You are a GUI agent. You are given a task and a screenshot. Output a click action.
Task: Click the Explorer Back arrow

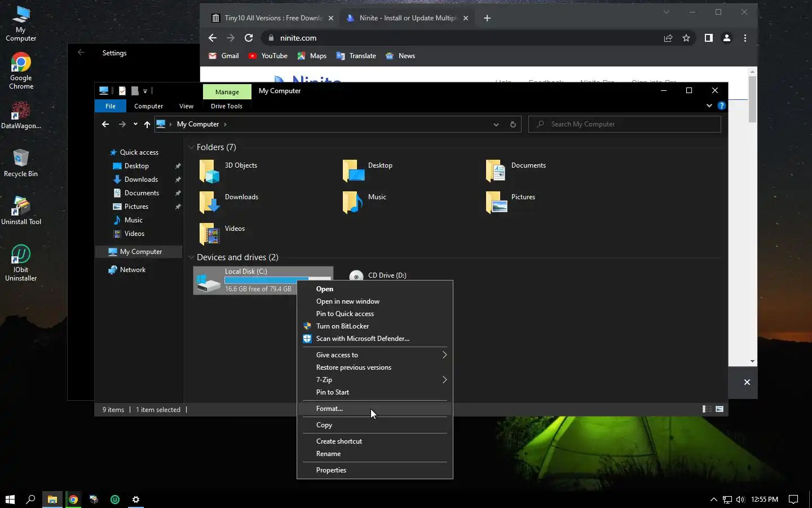[x=105, y=124]
